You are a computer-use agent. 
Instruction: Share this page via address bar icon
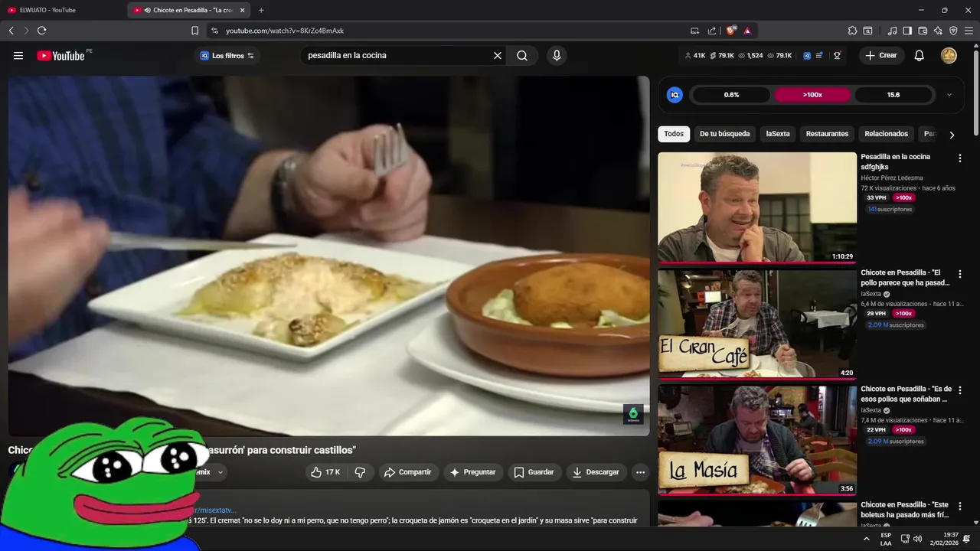pos(712,31)
